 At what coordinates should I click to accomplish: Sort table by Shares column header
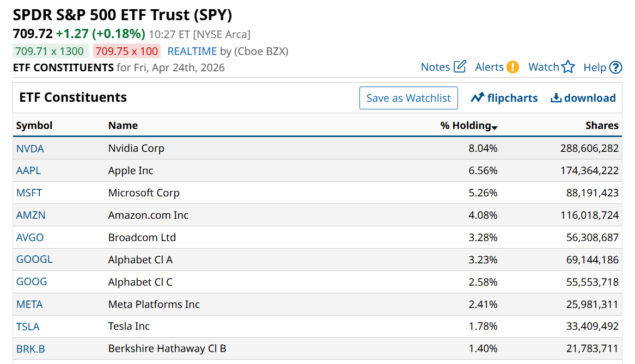[602, 126]
